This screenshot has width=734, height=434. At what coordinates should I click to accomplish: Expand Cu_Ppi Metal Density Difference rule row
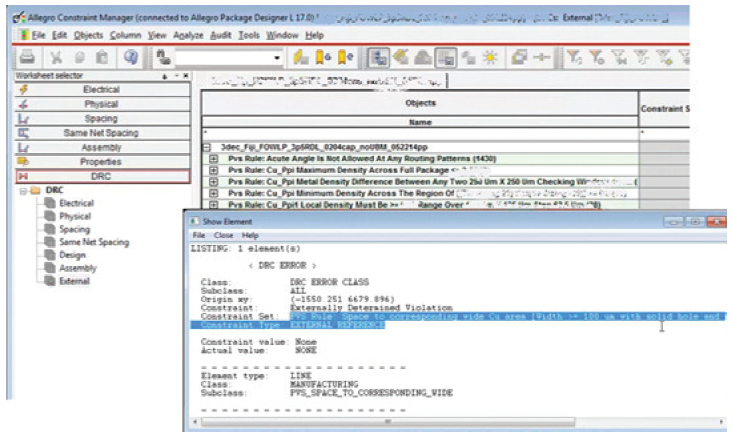coord(213,182)
